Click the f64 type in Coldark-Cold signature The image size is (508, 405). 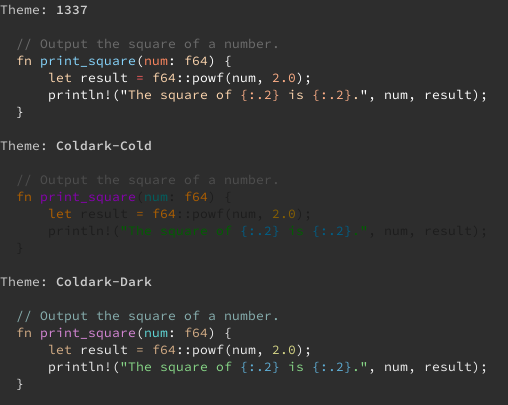coord(196,197)
